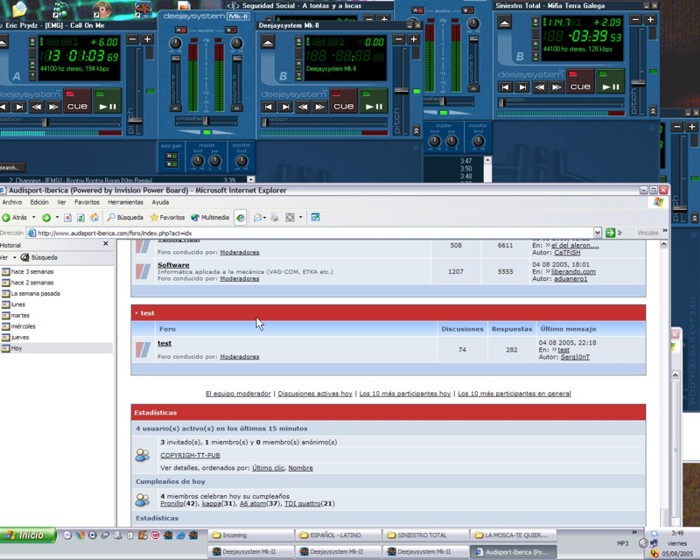Expand 'La semana pasada' in the Historial panel

pos(31,293)
